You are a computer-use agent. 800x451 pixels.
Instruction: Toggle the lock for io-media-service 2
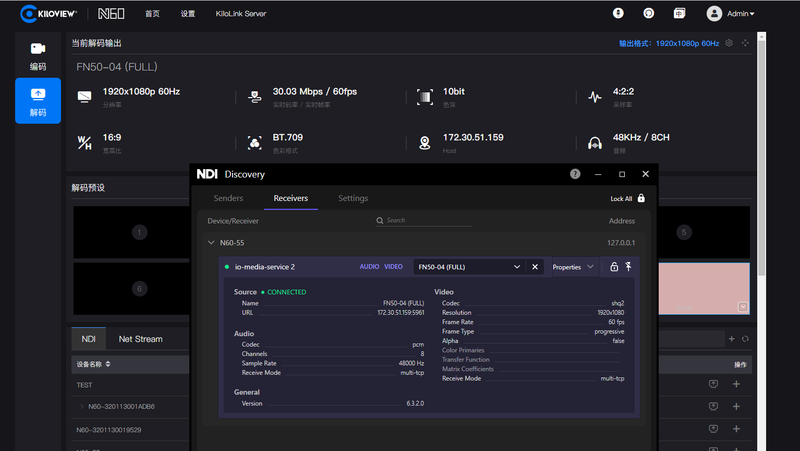coord(614,267)
